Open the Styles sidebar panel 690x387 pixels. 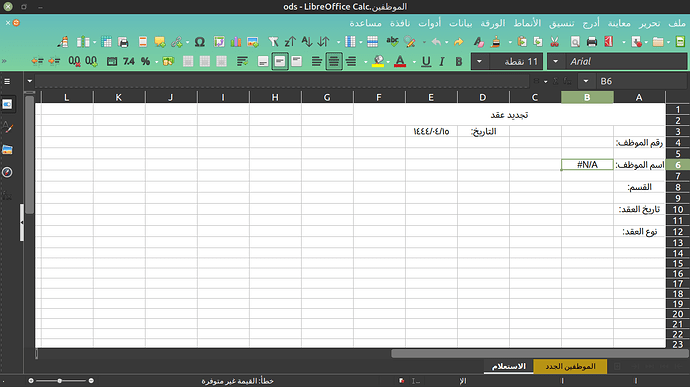coord(7,127)
